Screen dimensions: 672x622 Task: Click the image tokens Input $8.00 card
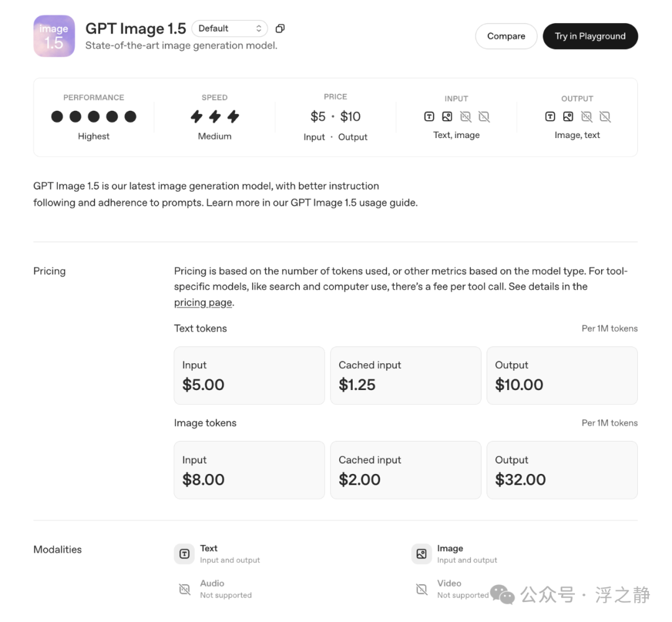pyautogui.click(x=249, y=470)
